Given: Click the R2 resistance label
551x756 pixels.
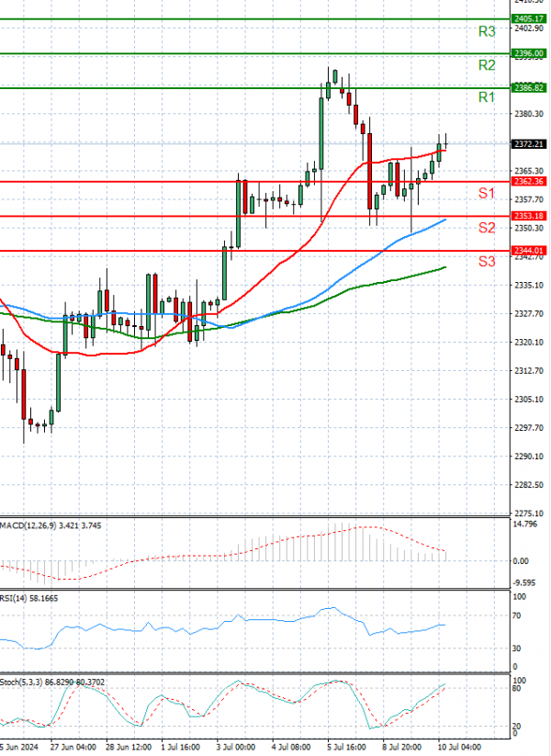Looking at the screenshot, I should [487, 65].
